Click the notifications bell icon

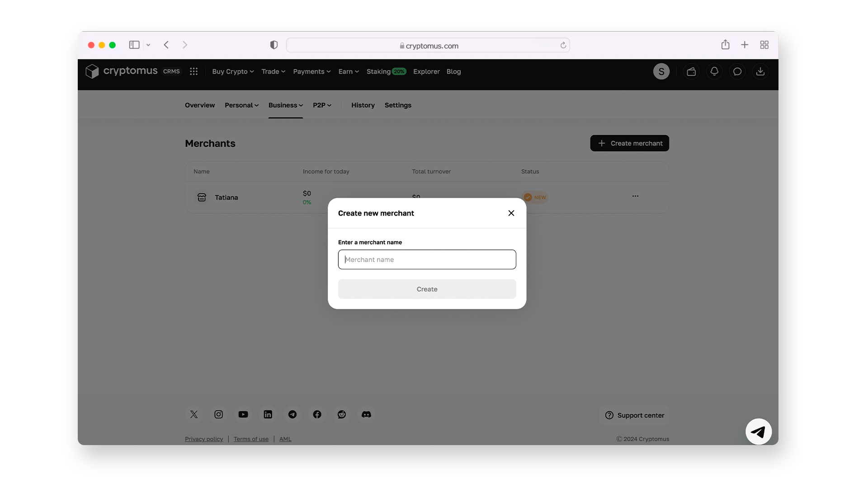(714, 71)
